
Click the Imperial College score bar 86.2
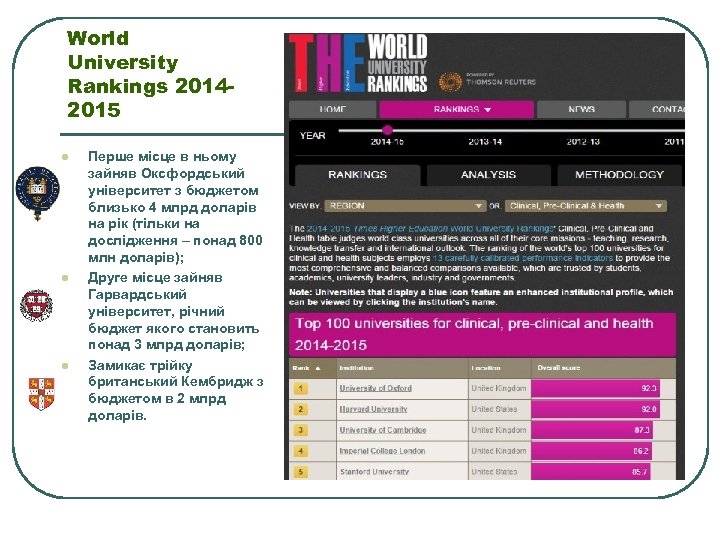[x=591, y=451]
